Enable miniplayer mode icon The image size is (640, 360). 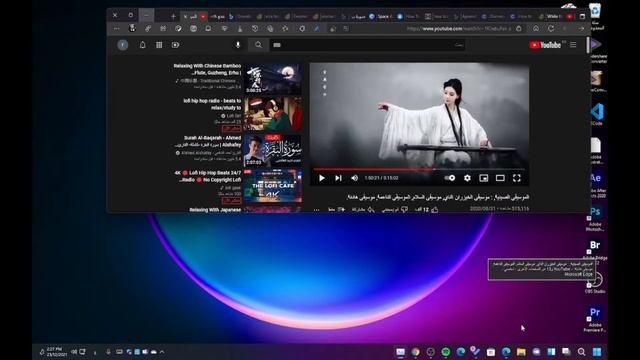pos(484,178)
